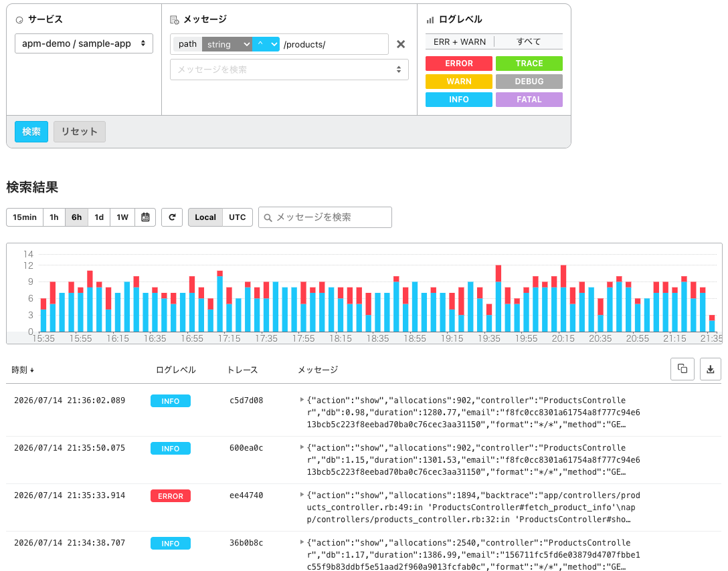
Task: Expand the message for trace ee44740
Action: click(302, 495)
